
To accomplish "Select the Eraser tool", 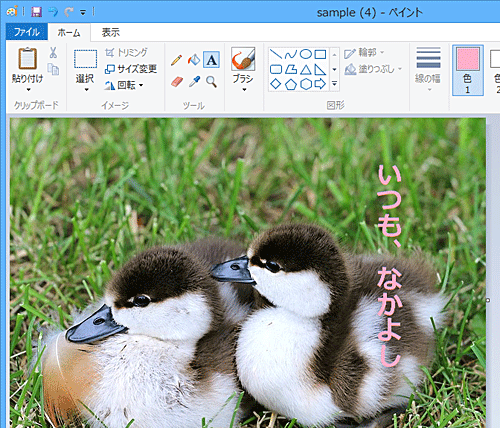I will pyautogui.click(x=177, y=82).
